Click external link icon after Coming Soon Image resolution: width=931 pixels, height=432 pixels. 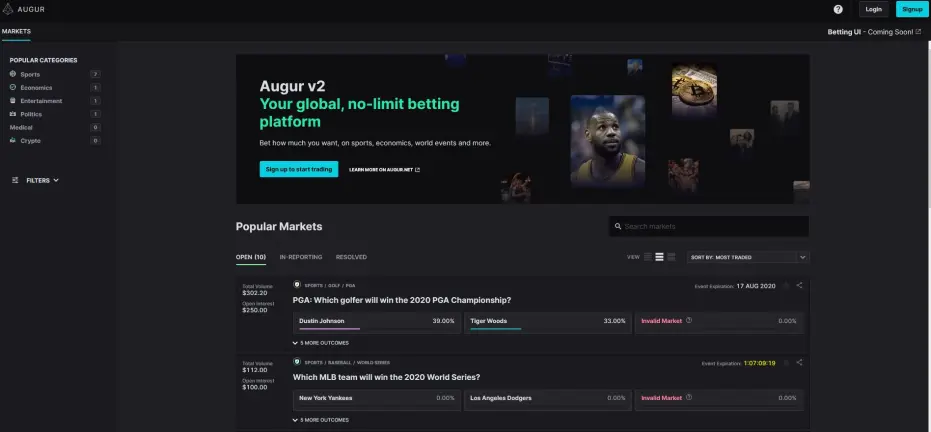(x=919, y=31)
